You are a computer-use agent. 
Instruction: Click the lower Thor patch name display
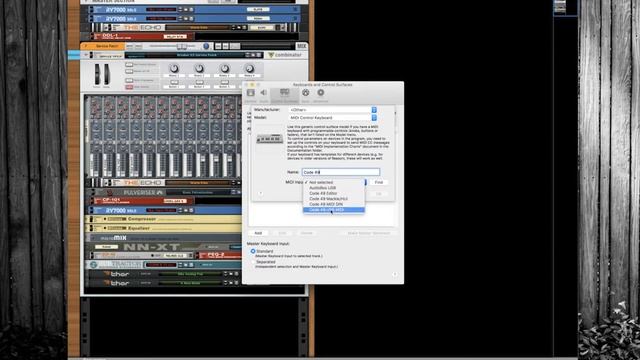coord(190,283)
